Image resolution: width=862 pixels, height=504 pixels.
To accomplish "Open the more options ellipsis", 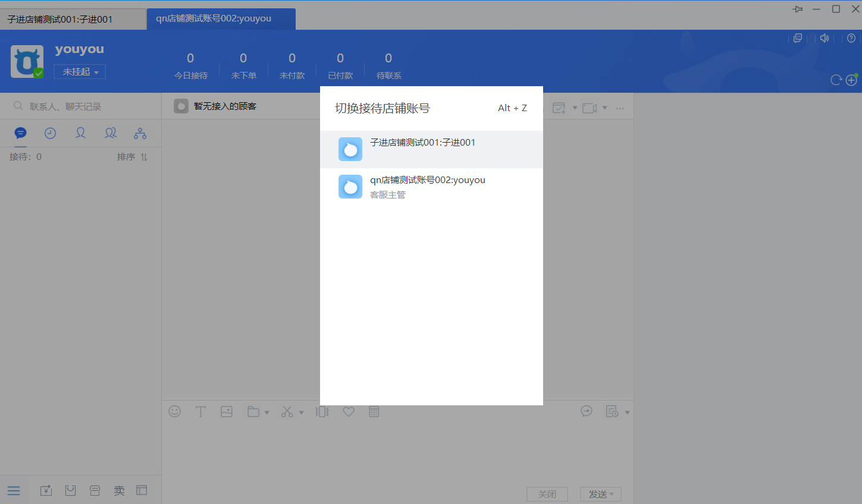I will (x=620, y=108).
